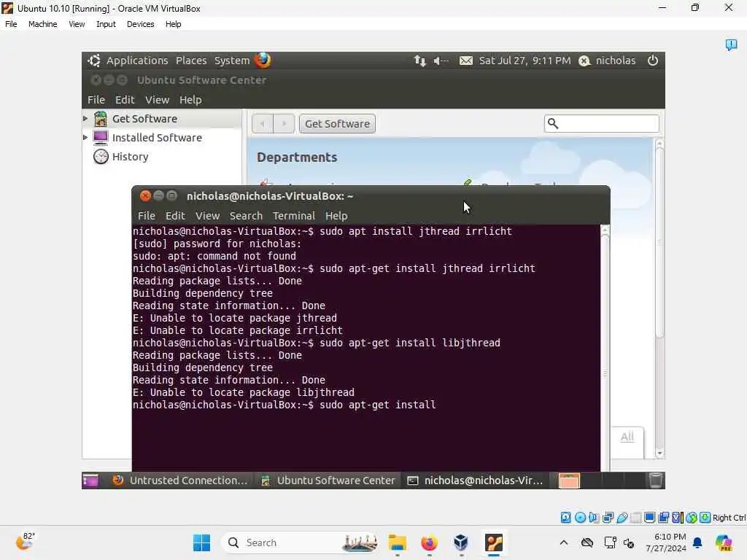Open the Ubuntu volume indicator
This screenshot has width=747, height=560.
441,61
